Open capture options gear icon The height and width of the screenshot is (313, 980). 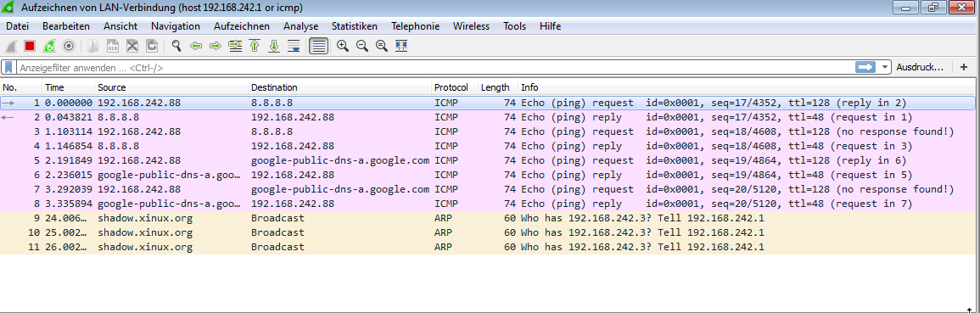coord(69,46)
